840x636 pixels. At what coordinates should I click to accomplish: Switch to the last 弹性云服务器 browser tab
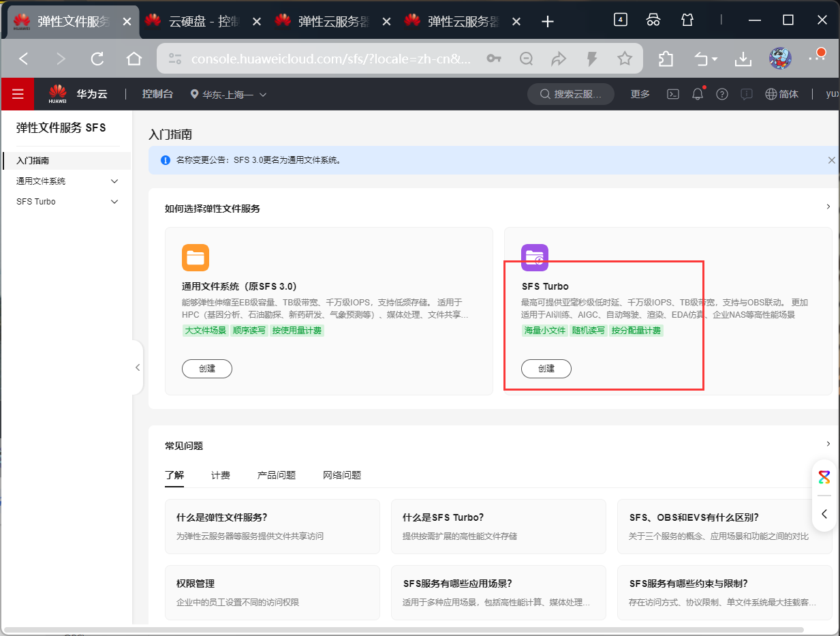(463, 22)
